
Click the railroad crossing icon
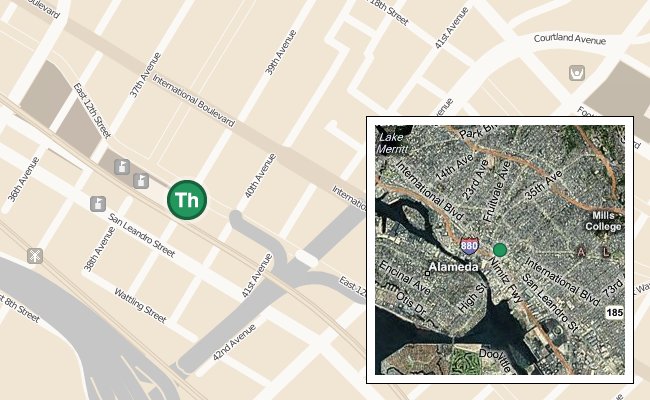35,256
